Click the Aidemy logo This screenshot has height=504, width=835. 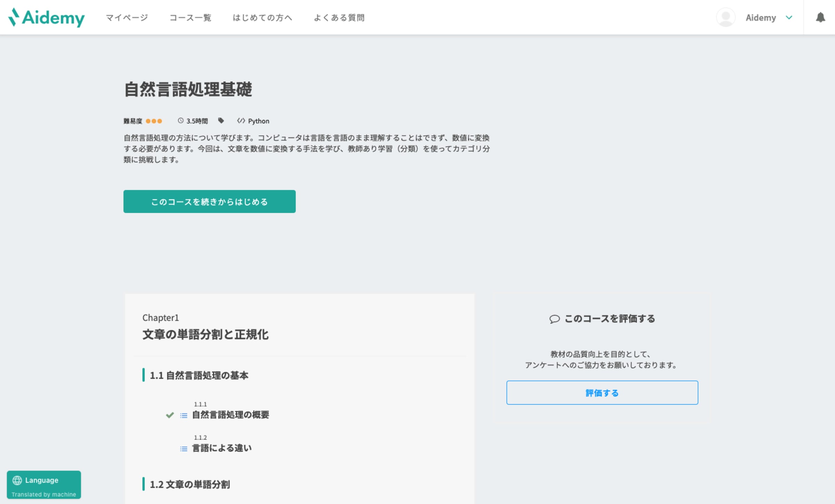(46, 17)
